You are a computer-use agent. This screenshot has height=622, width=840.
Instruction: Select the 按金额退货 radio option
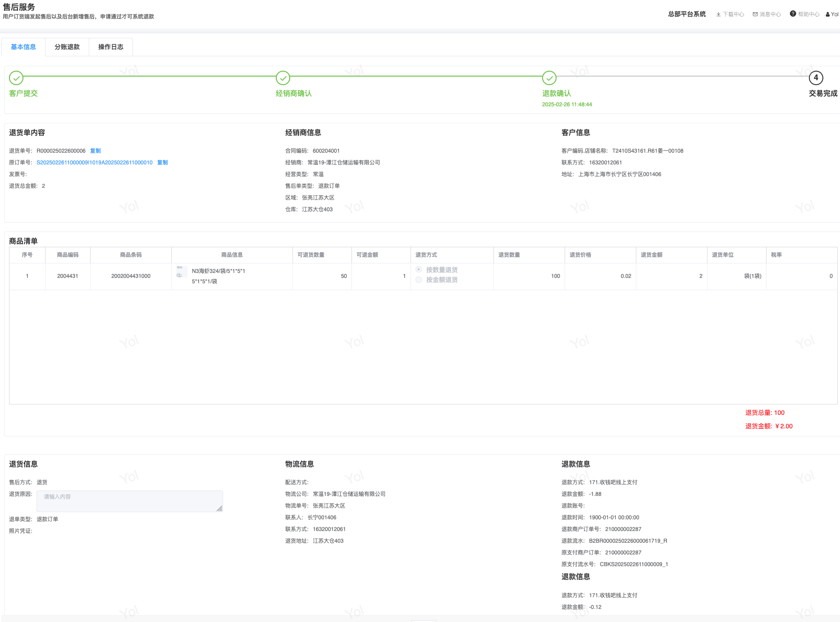coord(419,280)
